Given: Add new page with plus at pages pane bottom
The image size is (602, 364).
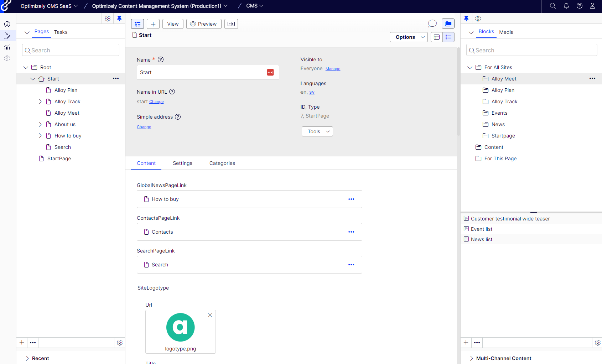Looking at the screenshot, I should pyautogui.click(x=22, y=342).
